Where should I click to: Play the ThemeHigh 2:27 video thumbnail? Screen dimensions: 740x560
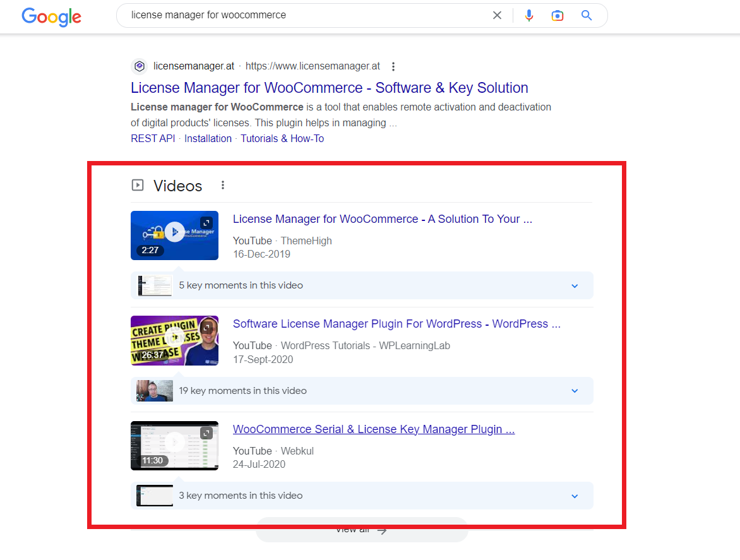[175, 235]
